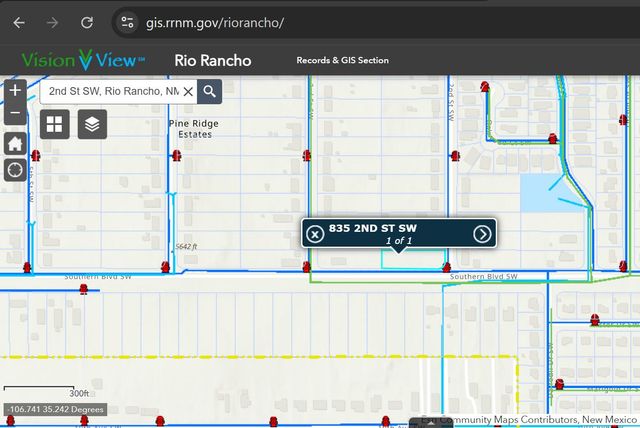Screen dimensions: 640x428
Task: Clear the address search text
Action: click(x=187, y=91)
